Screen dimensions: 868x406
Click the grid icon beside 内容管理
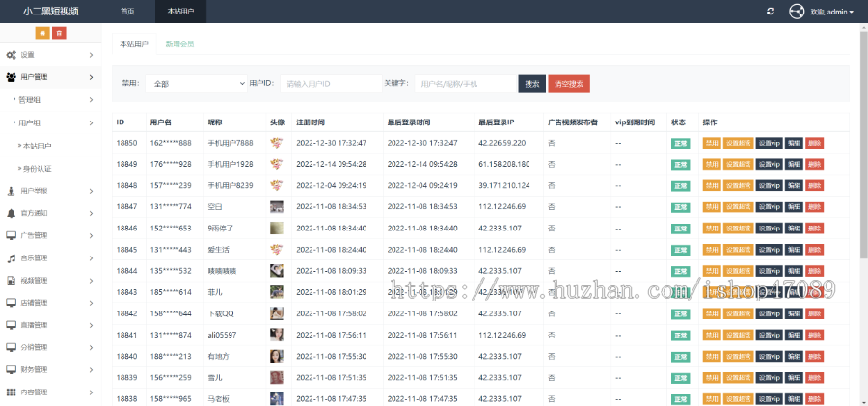pyautogui.click(x=11, y=392)
